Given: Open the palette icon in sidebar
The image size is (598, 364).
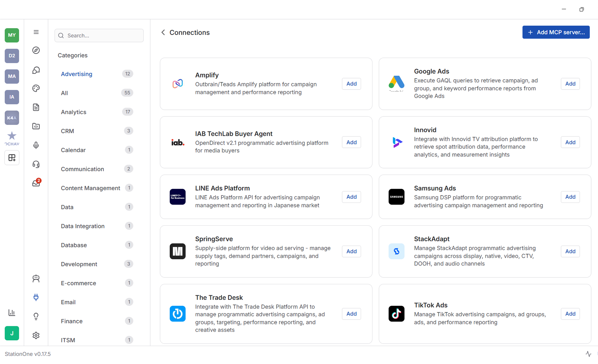Looking at the screenshot, I should (36, 88).
